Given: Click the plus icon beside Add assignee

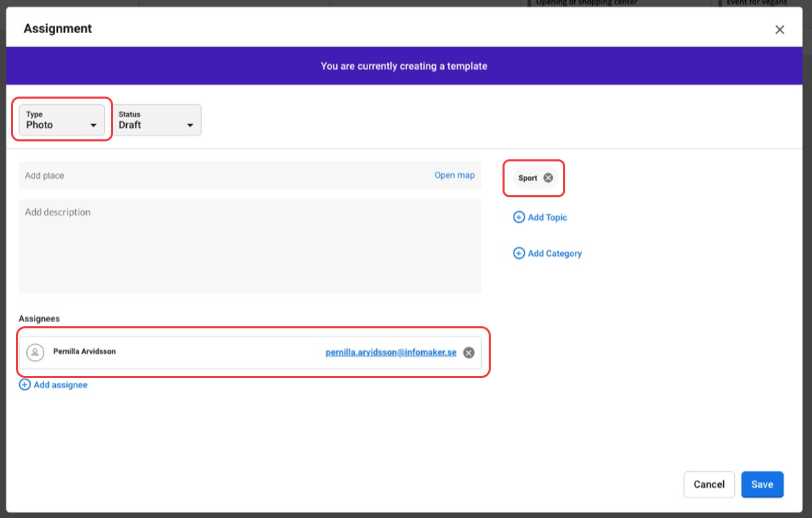Looking at the screenshot, I should tap(25, 385).
